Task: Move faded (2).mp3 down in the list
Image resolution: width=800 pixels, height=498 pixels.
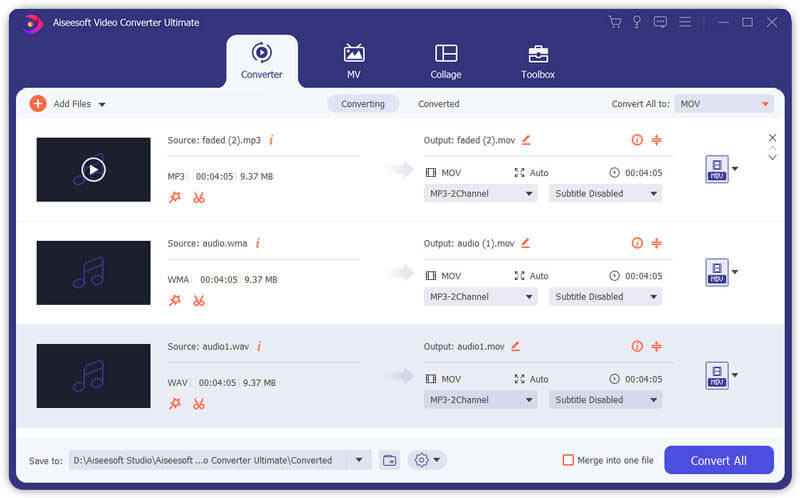Action: 772,157
